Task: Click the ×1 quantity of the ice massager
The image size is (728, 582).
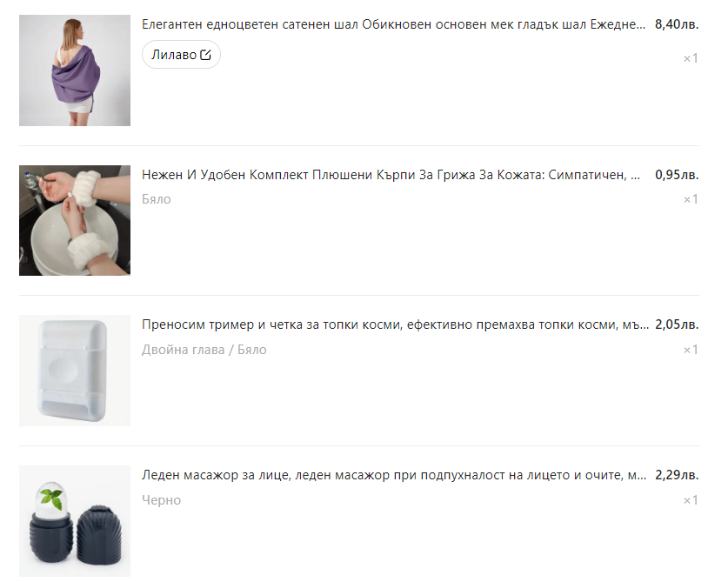Action: pyautogui.click(x=691, y=500)
